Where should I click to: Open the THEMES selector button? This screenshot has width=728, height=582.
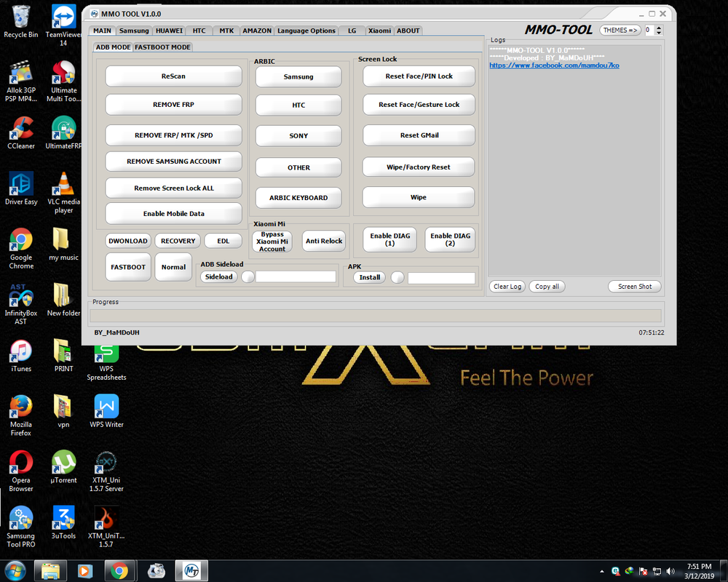pyautogui.click(x=620, y=30)
